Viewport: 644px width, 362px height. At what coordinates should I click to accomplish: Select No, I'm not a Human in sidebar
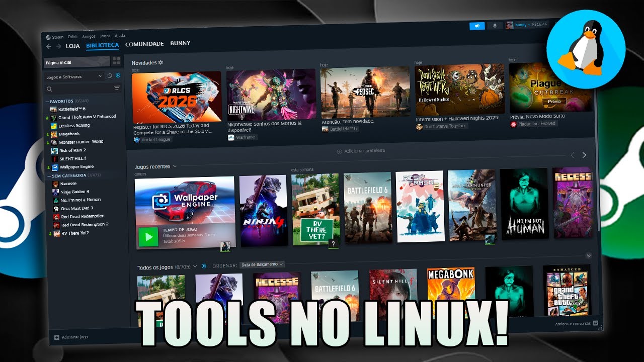point(77,200)
